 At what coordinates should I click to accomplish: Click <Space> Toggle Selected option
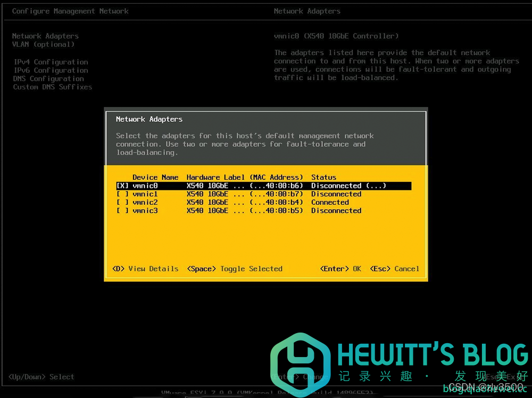(x=235, y=269)
